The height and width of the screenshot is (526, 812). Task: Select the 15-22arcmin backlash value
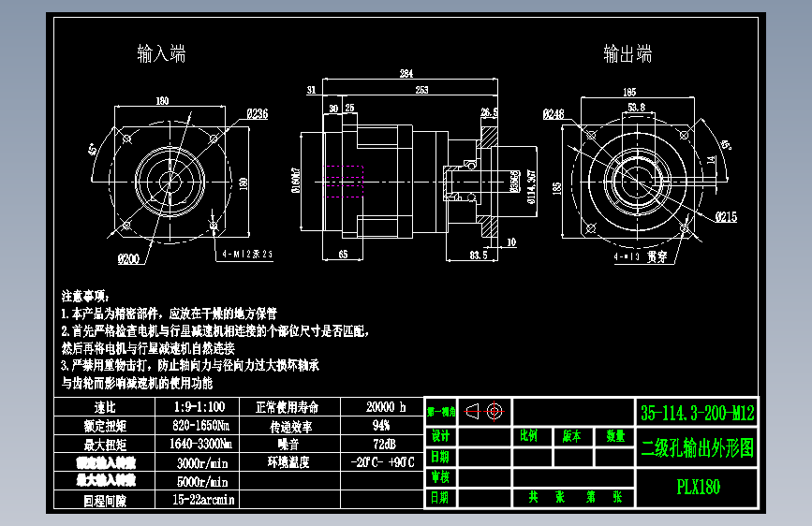(x=203, y=500)
